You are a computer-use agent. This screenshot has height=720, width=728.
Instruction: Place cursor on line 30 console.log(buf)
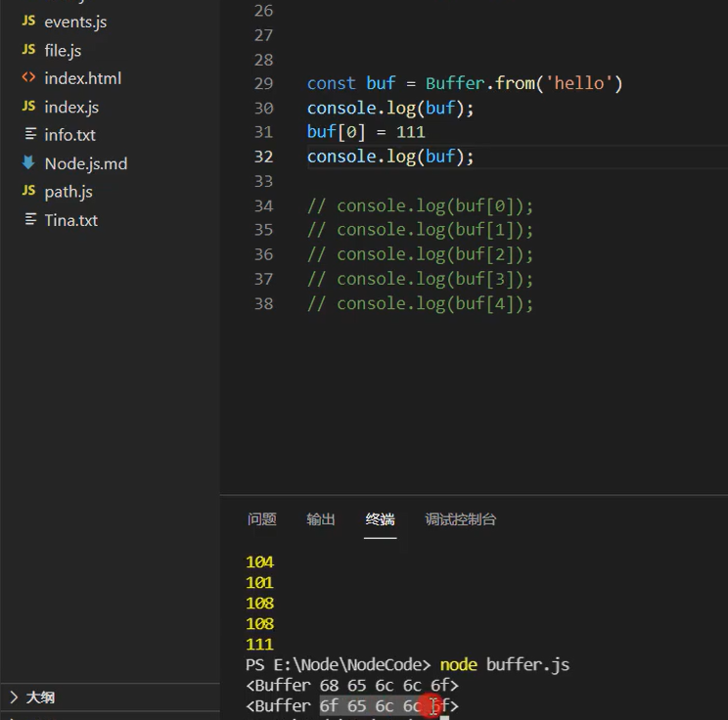(x=390, y=109)
